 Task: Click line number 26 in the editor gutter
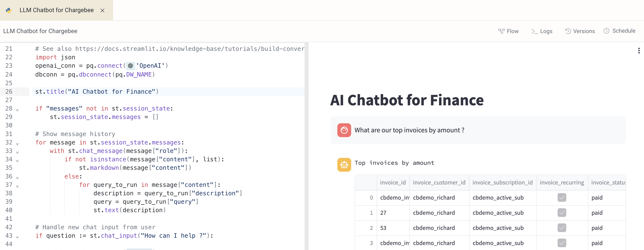click(x=9, y=92)
